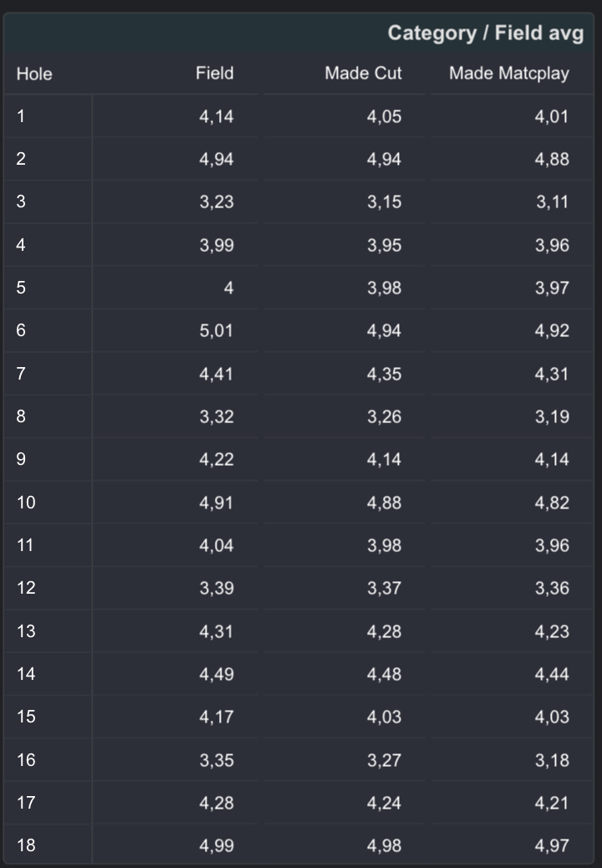
Task: Select Made Matcplay value 3,96 for hole 4
Action: [x=552, y=245]
